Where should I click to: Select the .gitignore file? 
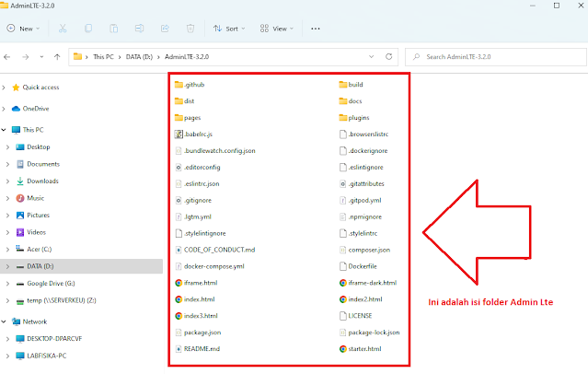pos(198,200)
